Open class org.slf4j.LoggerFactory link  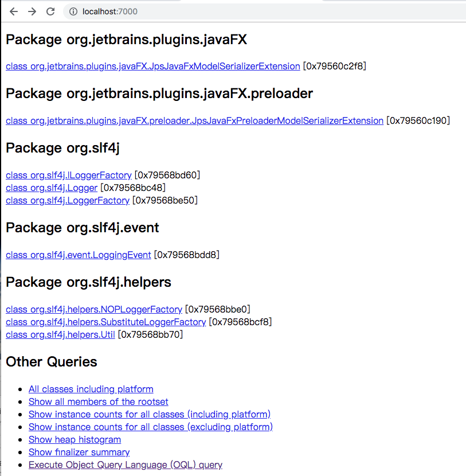[68, 200]
